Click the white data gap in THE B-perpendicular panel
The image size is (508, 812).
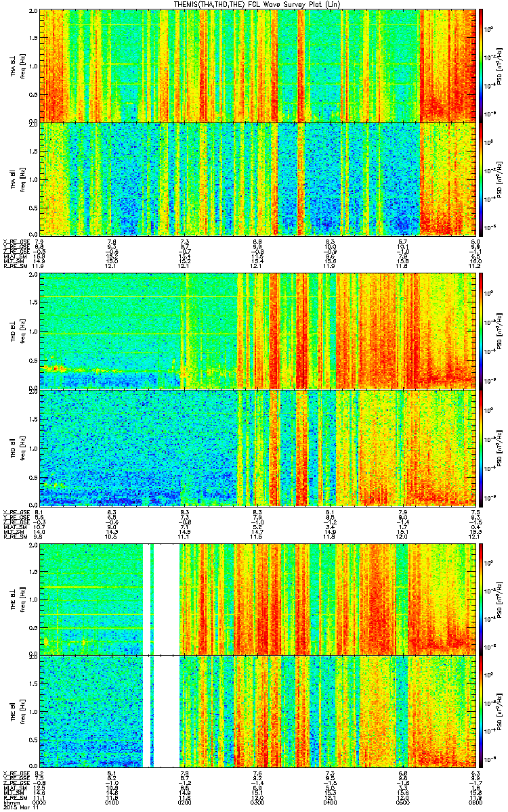pos(168,598)
